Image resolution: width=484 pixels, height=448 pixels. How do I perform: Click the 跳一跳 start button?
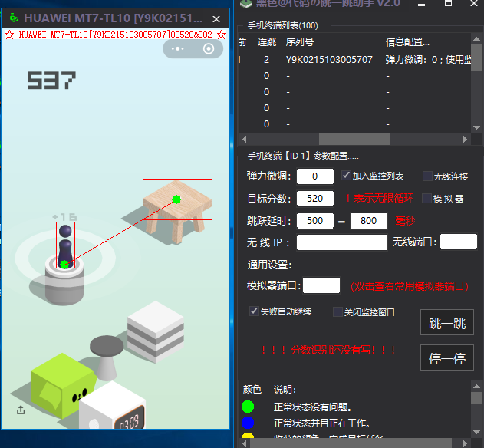point(447,322)
